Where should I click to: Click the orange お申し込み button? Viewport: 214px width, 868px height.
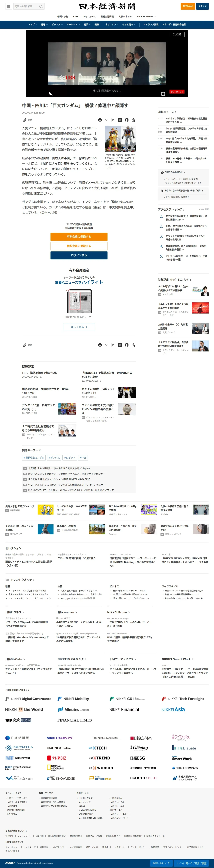coord(188,6)
